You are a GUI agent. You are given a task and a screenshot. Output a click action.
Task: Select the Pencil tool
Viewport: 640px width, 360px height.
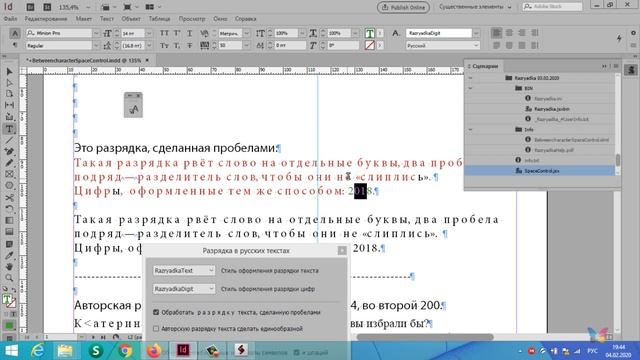[x=9, y=163]
